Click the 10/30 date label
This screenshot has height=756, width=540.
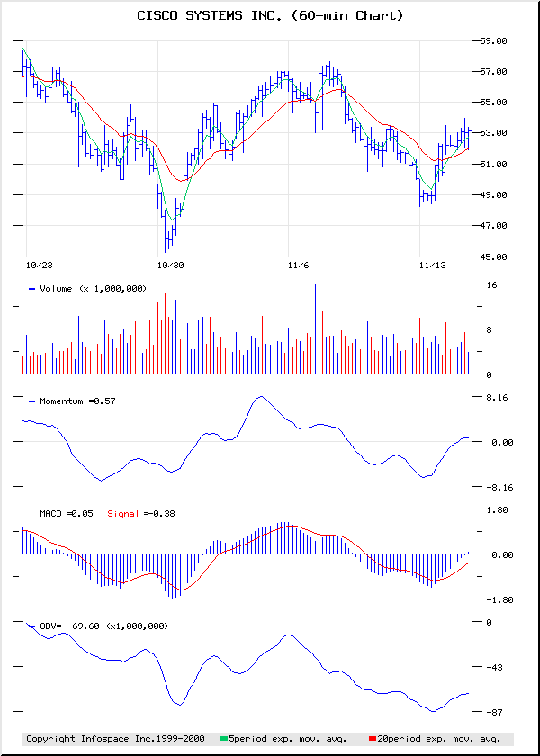point(171,265)
